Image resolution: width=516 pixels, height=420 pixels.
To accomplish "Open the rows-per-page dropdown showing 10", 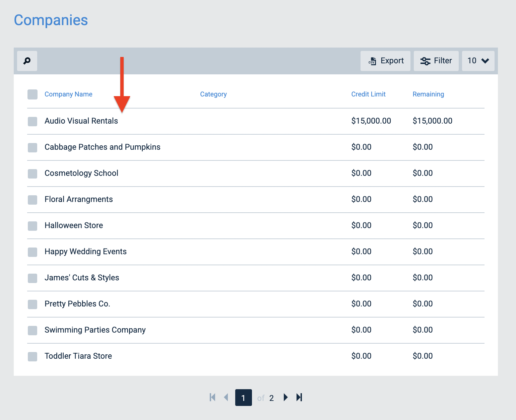I will coord(478,61).
